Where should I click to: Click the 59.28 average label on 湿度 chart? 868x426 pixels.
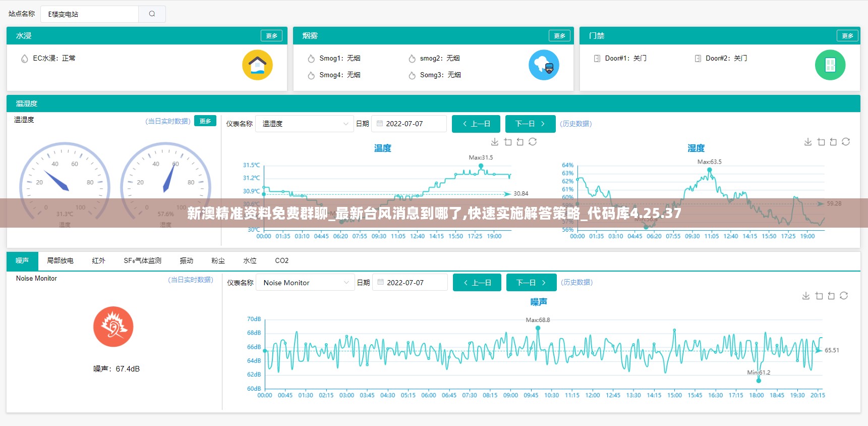click(834, 204)
